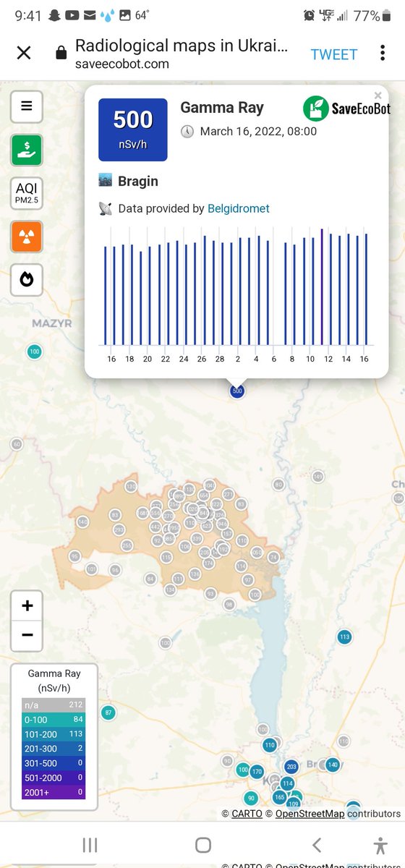The width and height of the screenshot is (405, 868).
Task: Click the gray 104 marker on the map edge
Action: pyautogui.click(x=398, y=498)
